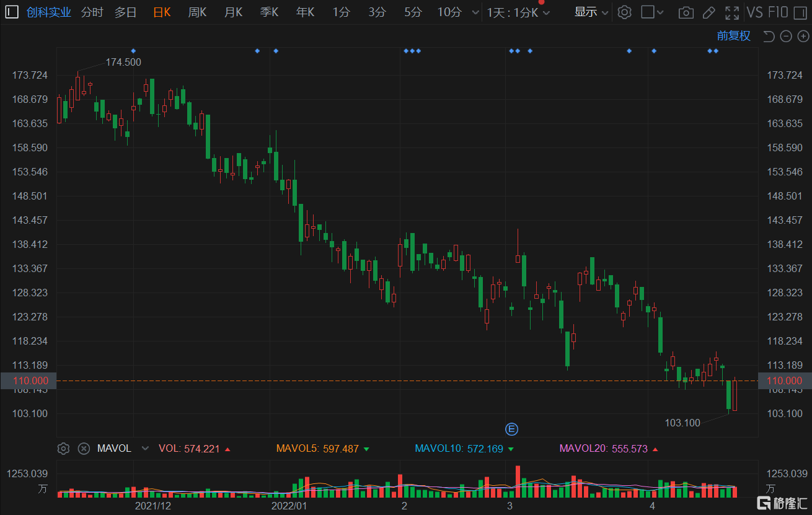Click the last red candlestick at far right
This screenshot has height=515, width=812.
point(735,395)
